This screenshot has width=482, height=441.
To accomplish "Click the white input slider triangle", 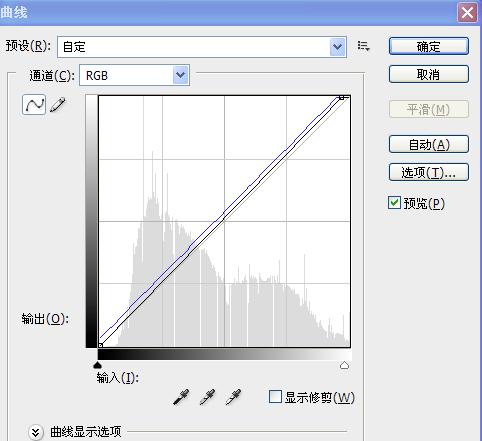I will (344, 365).
